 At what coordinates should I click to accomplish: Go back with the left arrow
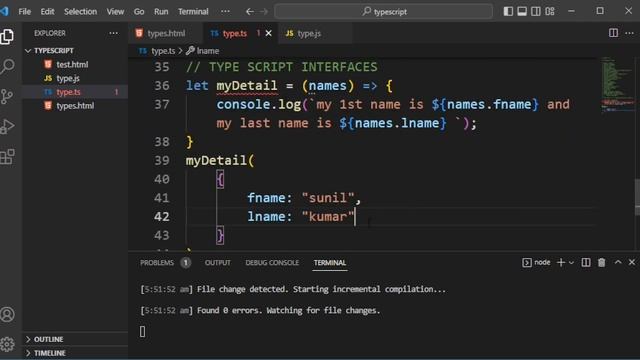point(249,11)
